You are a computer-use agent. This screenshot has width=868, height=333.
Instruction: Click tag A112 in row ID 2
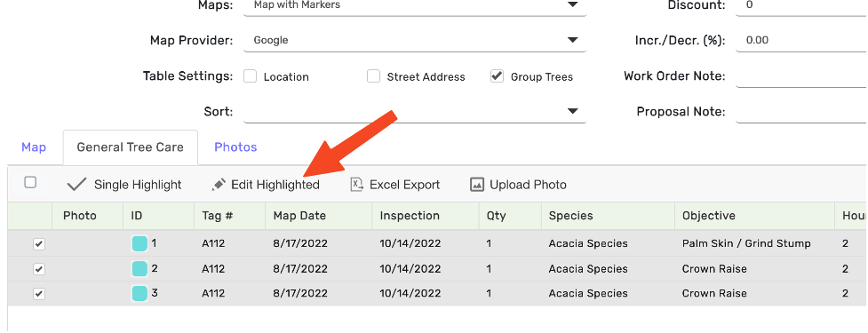(213, 269)
